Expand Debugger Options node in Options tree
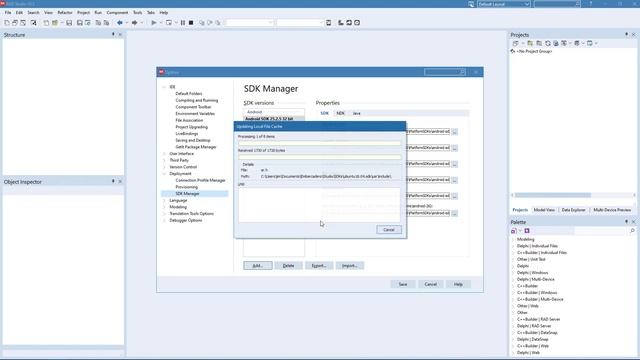Viewport: 640px width, 360px height. (164, 220)
